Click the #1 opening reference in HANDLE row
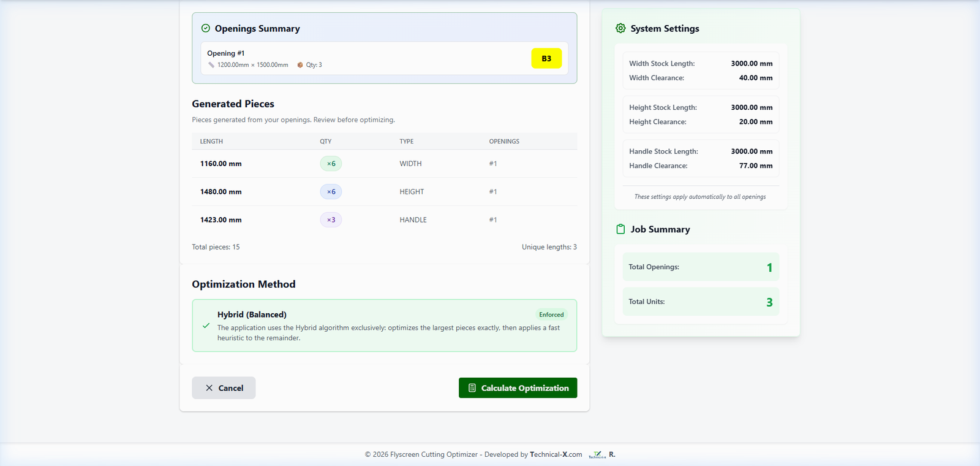The image size is (980, 466). pyautogui.click(x=493, y=220)
